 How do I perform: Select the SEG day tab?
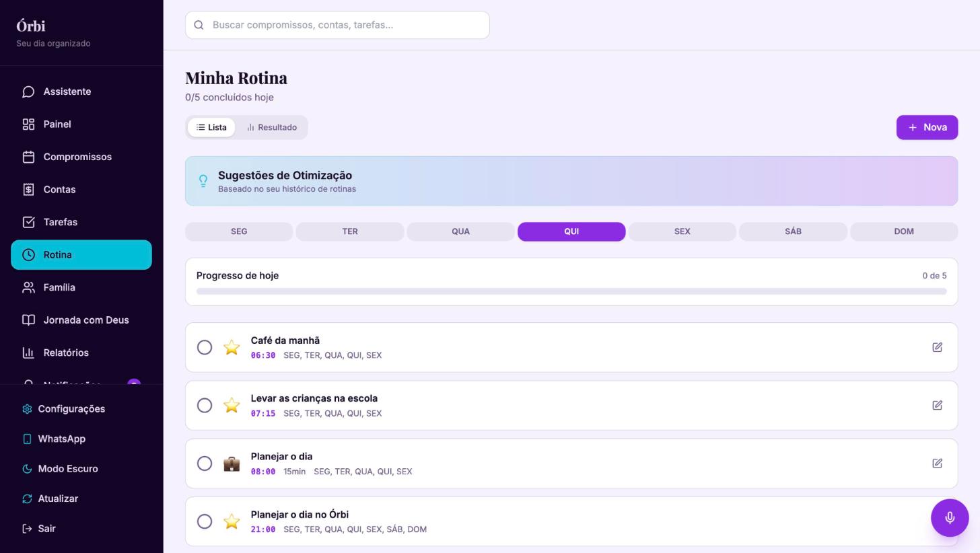pos(239,231)
